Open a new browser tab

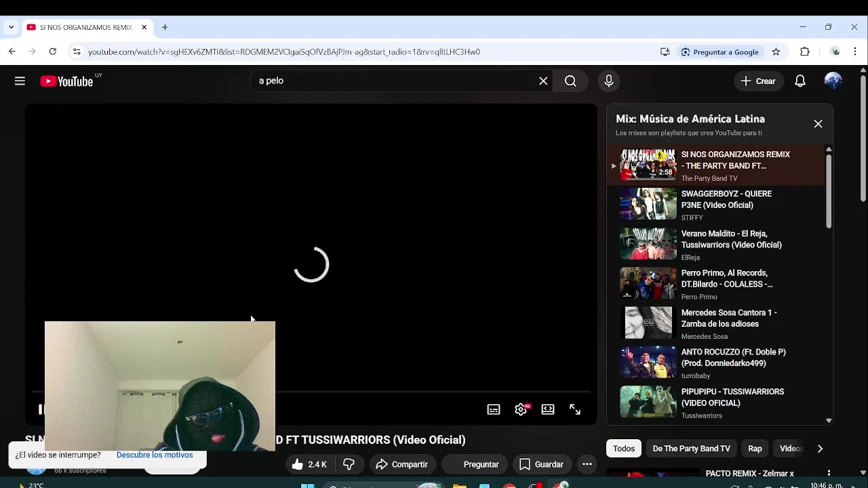click(165, 27)
